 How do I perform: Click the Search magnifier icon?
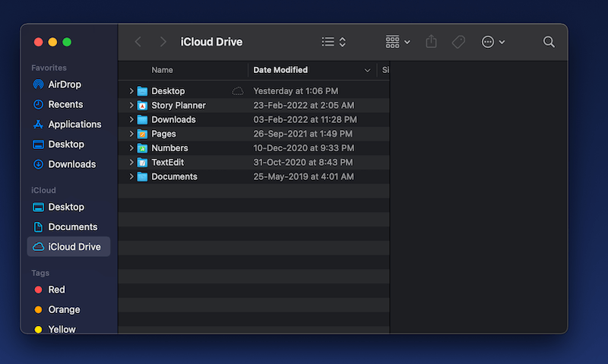point(549,42)
